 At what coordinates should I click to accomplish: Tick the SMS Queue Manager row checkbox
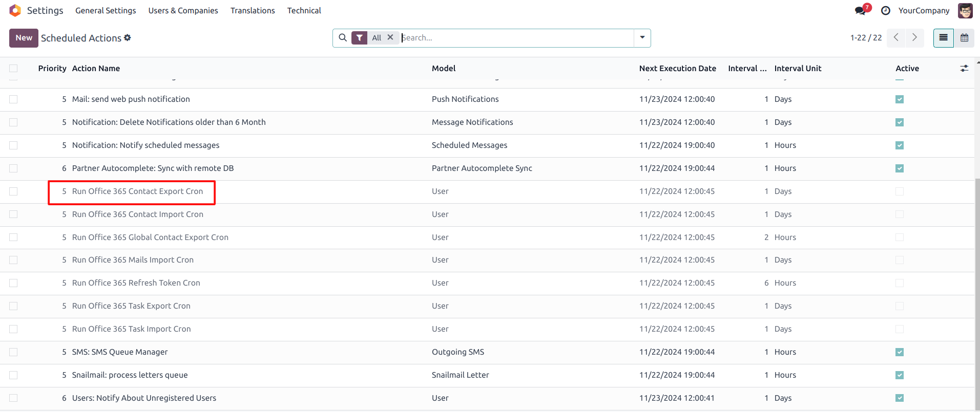click(x=13, y=352)
